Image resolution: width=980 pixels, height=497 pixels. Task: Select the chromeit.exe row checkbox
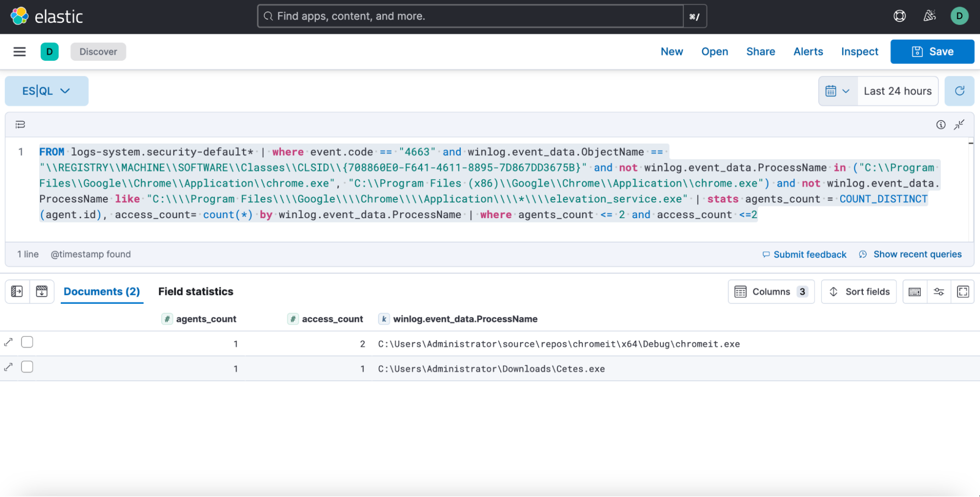27,342
